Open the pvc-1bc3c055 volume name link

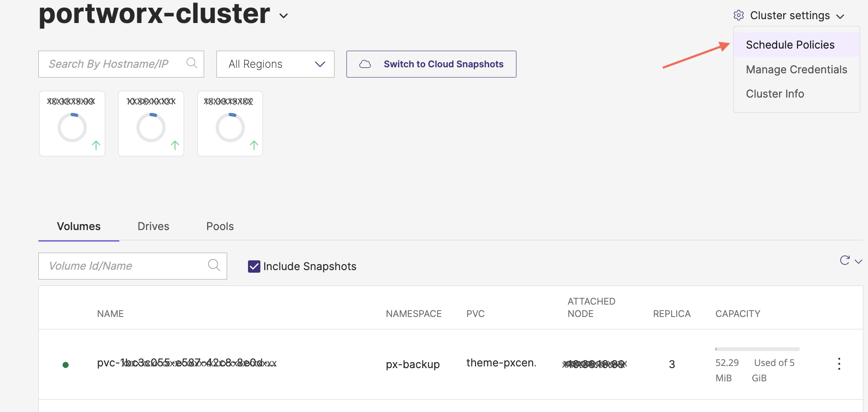187,363
